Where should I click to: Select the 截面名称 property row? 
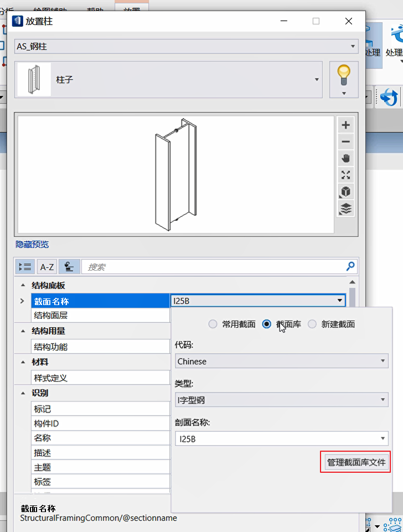coord(100,301)
